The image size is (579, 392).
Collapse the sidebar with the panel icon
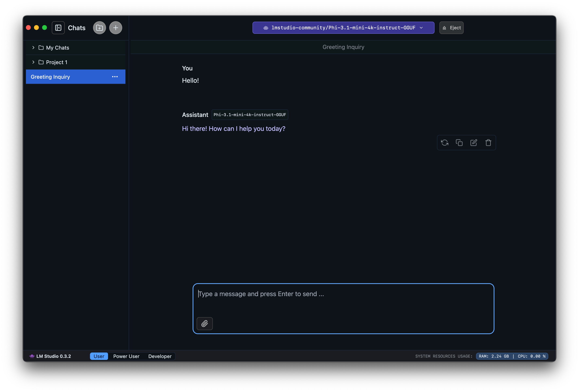point(58,28)
